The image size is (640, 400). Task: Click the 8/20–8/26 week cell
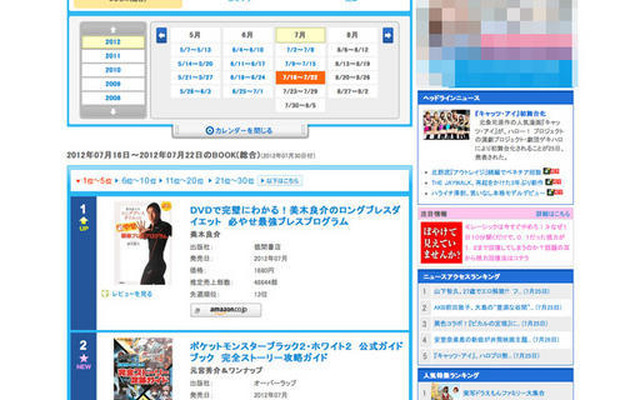pos(353,78)
